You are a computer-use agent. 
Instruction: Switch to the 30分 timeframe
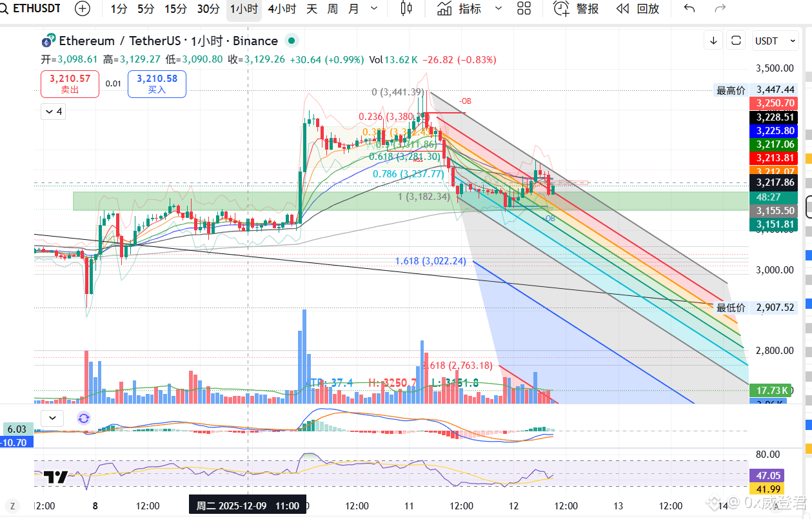208,8
